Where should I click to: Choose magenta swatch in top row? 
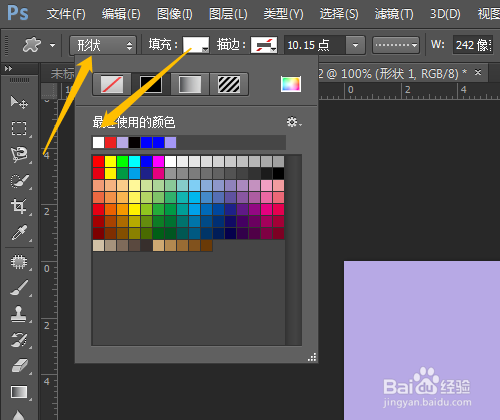click(x=158, y=161)
